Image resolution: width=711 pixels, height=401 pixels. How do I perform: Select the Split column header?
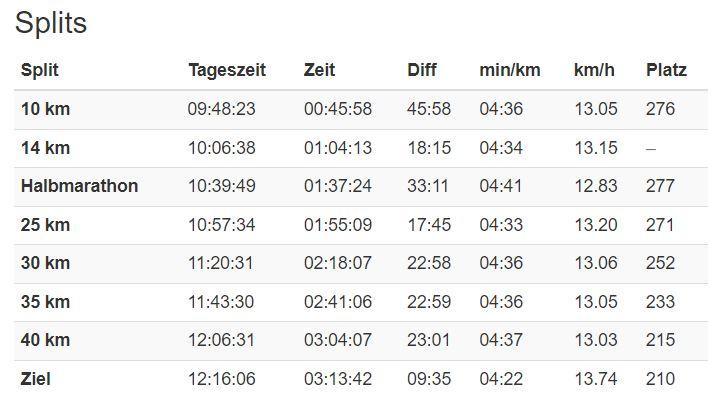[40, 70]
